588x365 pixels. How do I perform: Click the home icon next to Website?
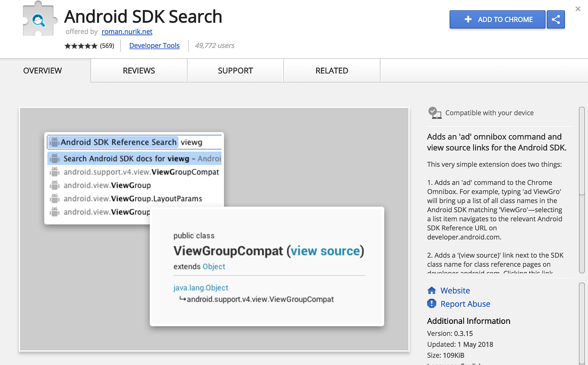pyautogui.click(x=432, y=290)
